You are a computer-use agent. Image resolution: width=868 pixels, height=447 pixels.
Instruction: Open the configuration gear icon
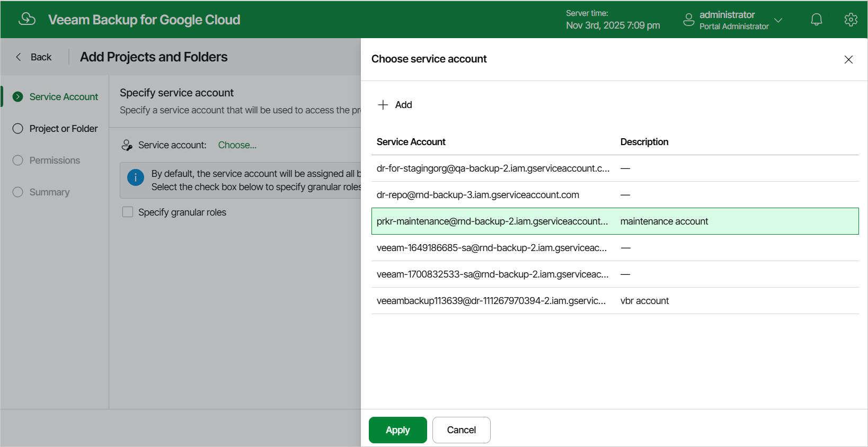tap(851, 20)
